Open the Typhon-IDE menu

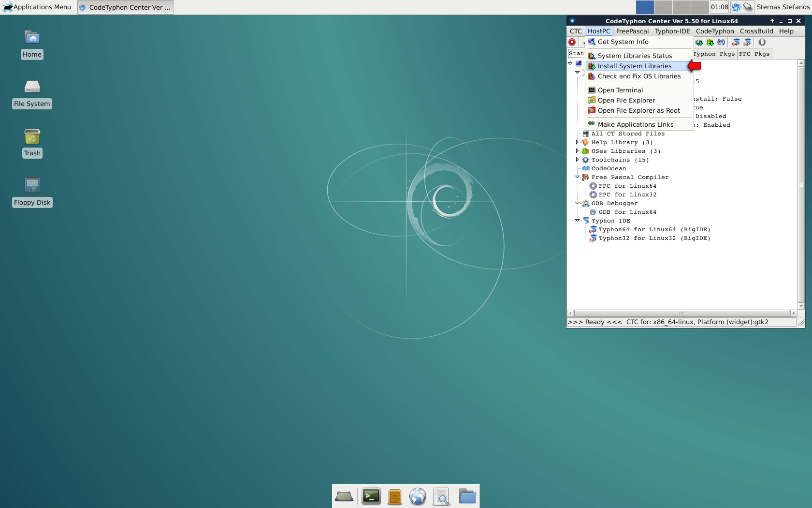pos(672,31)
